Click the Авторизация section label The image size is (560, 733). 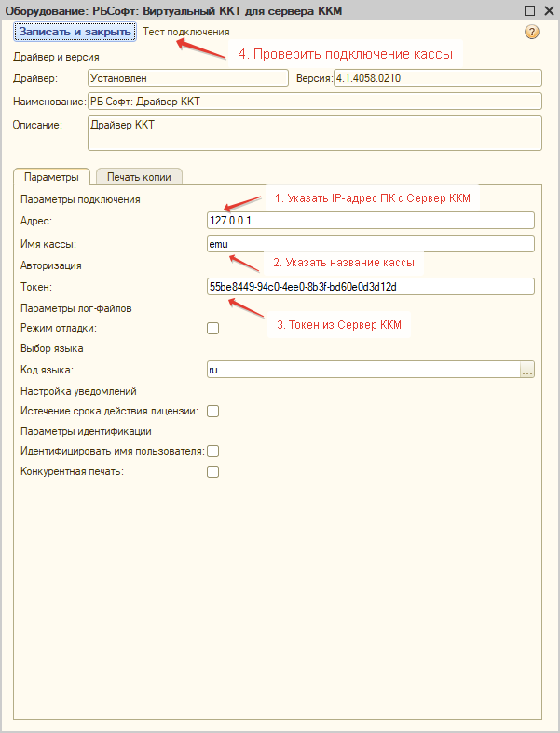tap(51, 265)
